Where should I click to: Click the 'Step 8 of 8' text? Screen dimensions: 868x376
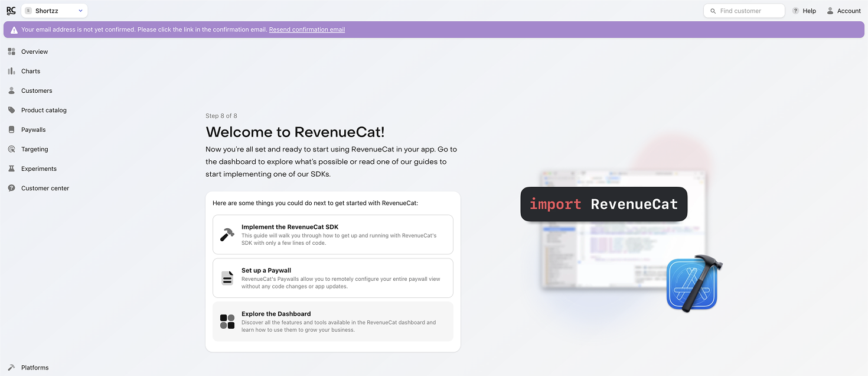pyautogui.click(x=221, y=116)
